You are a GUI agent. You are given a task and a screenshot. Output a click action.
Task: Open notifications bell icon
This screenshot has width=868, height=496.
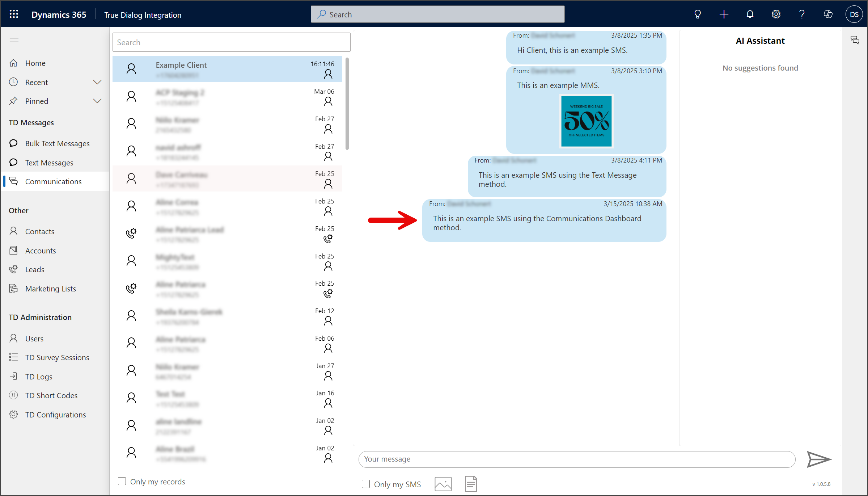coord(750,14)
